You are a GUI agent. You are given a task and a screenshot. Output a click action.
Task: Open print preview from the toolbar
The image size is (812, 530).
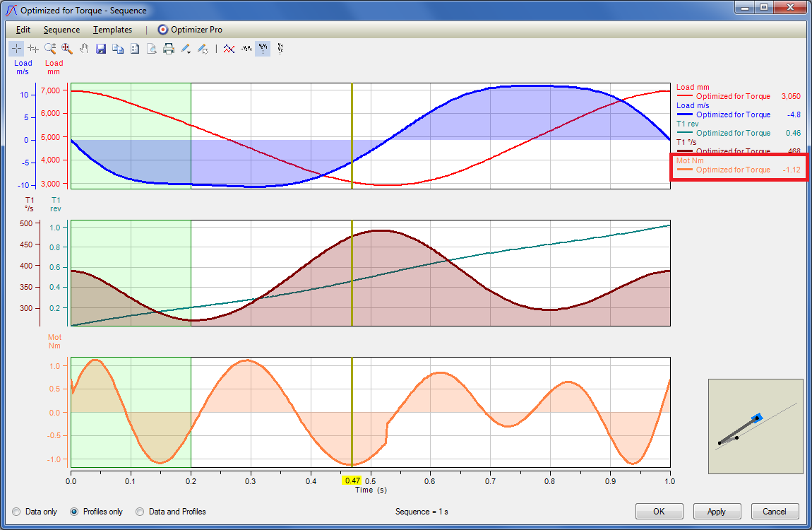(x=152, y=49)
